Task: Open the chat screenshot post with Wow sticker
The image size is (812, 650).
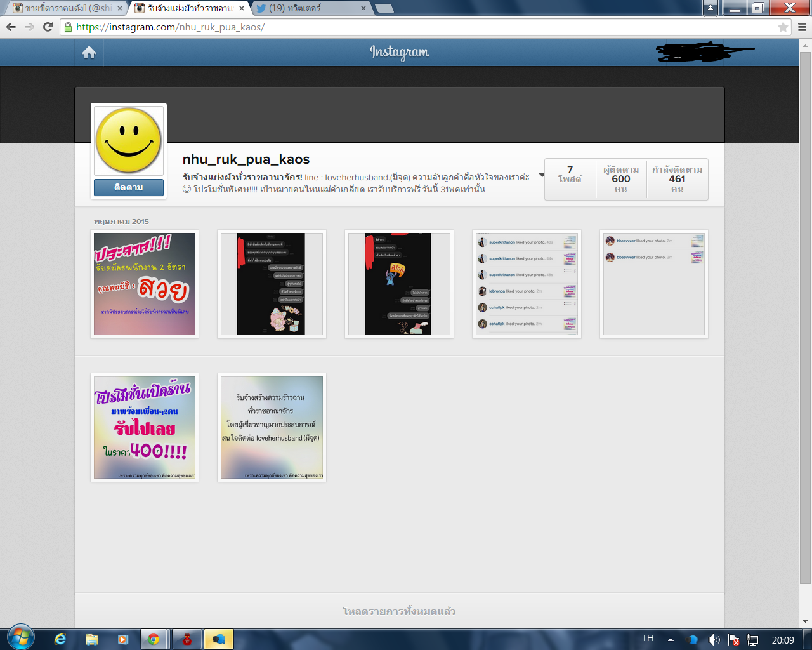Action: [x=272, y=284]
